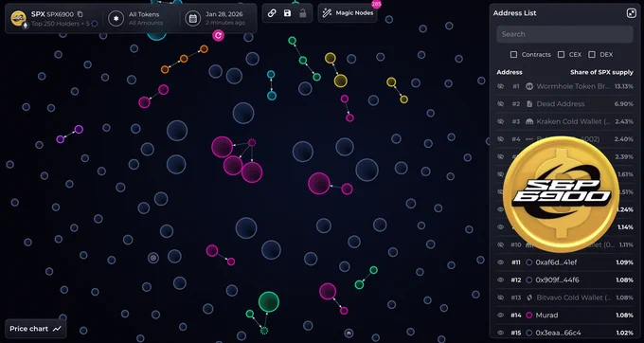Image resolution: width=644 pixels, height=343 pixels.
Task: Click the Bitvavo Cold Wallet logo icon
Action: pyautogui.click(x=529, y=298)
